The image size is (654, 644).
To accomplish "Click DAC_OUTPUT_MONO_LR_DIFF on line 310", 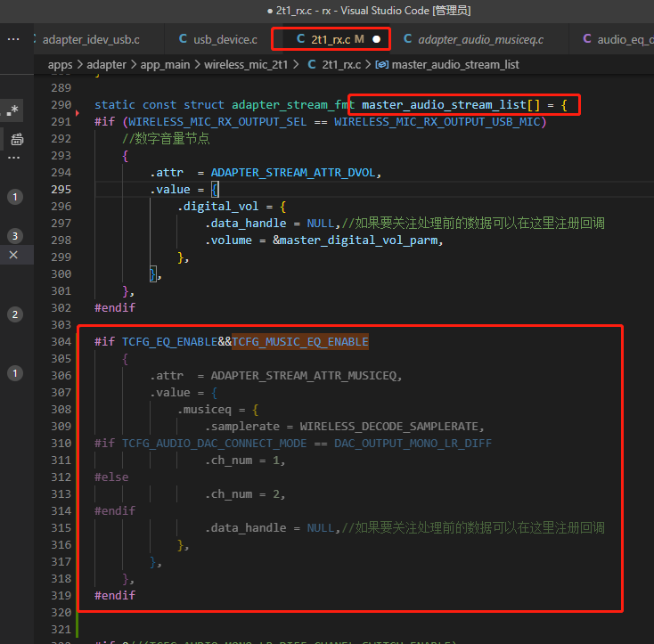I will tap(413, 444).
